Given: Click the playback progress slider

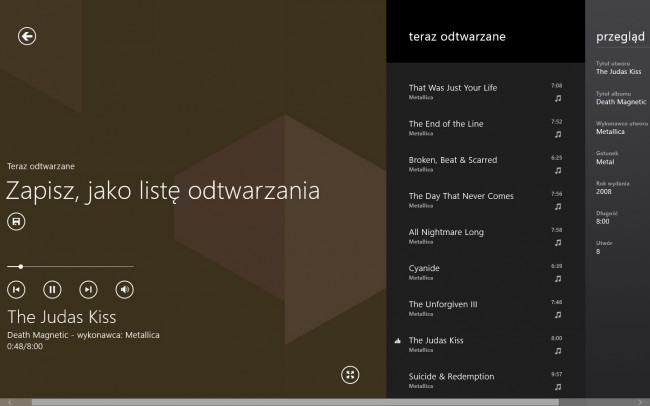Looking at the screenshot, I should point(70,267).
